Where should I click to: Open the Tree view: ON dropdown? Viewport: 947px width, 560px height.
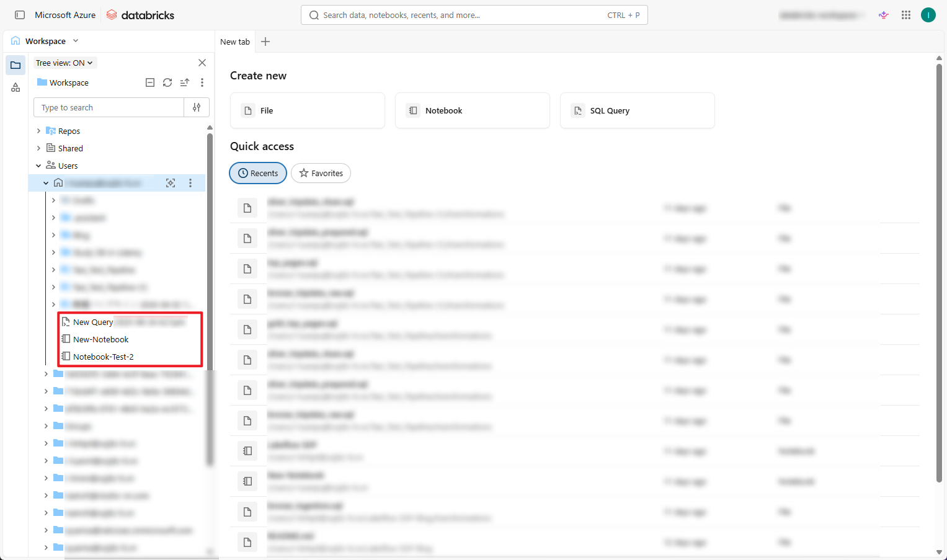click(64, 63)
